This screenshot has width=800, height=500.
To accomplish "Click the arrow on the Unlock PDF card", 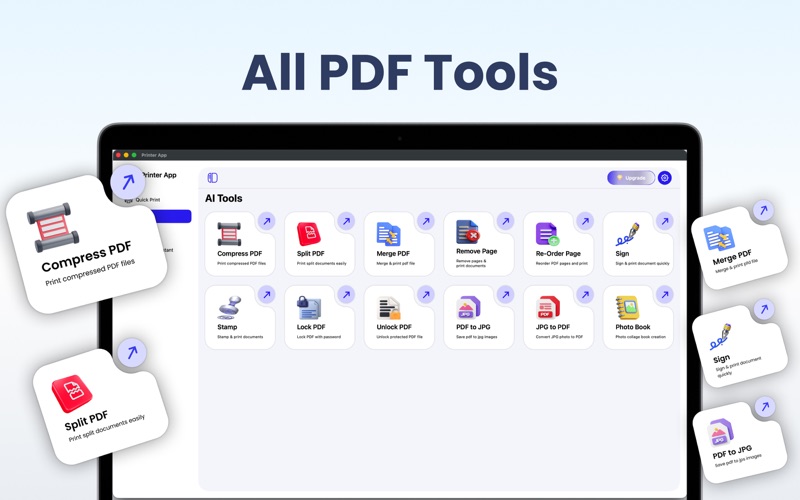I will (x=426, y=294).
